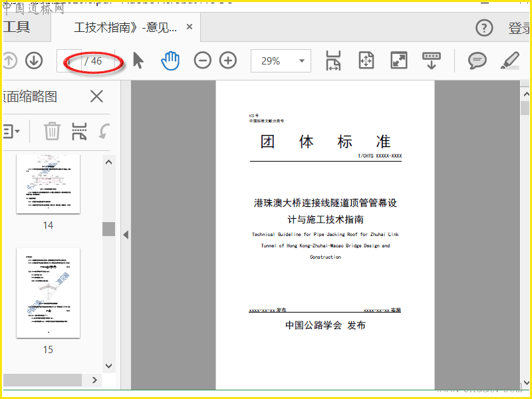Close the 工技术指南 document tab
The height and width of the screenshot is (399, 532).
[190, 27]
